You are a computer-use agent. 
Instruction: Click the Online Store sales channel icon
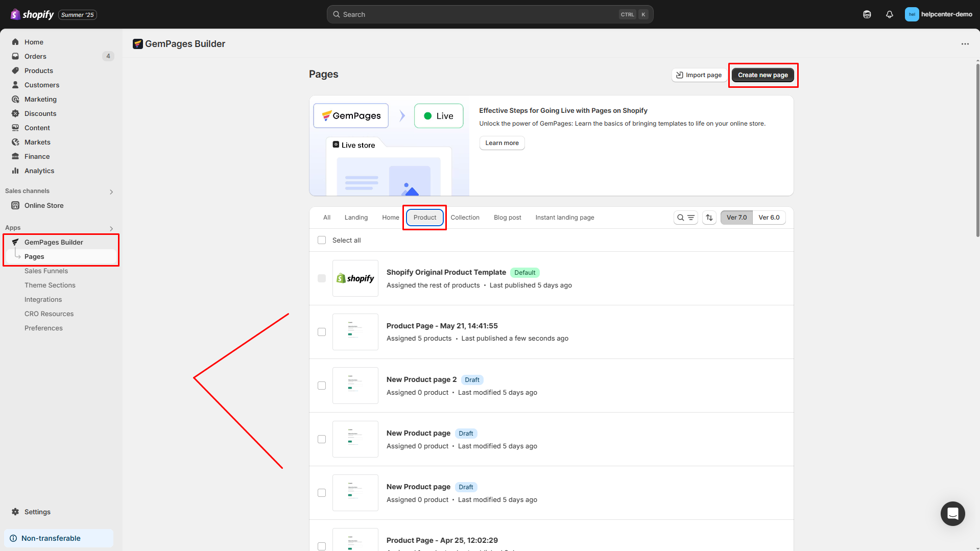[x=16, y=205]
